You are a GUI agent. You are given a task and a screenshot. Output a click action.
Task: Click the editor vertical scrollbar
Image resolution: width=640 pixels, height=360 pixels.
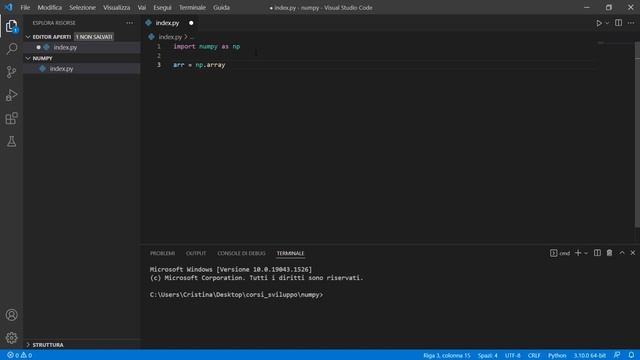click(x=637, y=135)
